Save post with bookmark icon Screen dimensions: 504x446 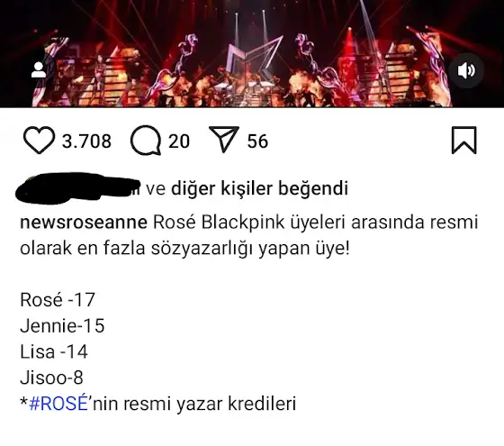pyautogui.click(x=463, y=141)
